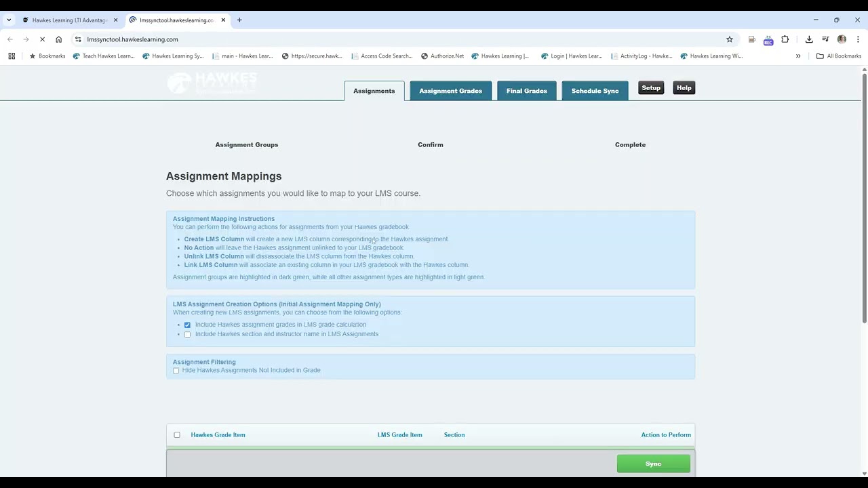This screenshot has height=488, width=868.
Task: Click the page vertical scrollbar thumb
Action: pos(864,198)
